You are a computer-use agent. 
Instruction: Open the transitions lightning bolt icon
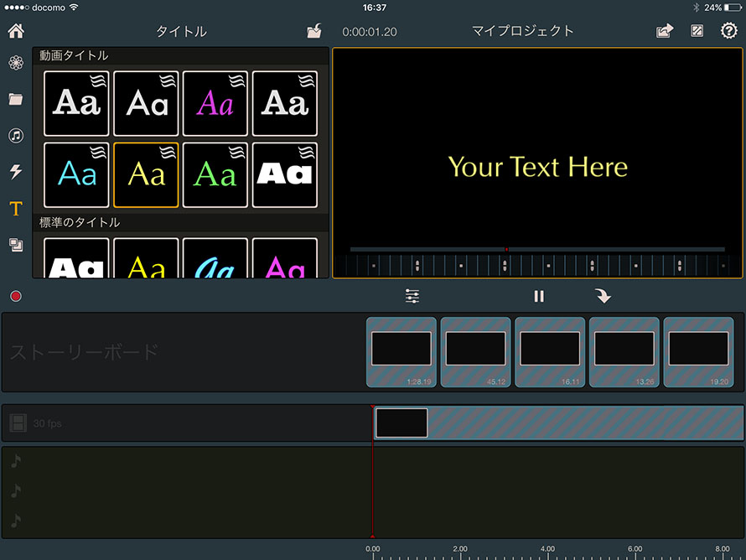(16, 172)
